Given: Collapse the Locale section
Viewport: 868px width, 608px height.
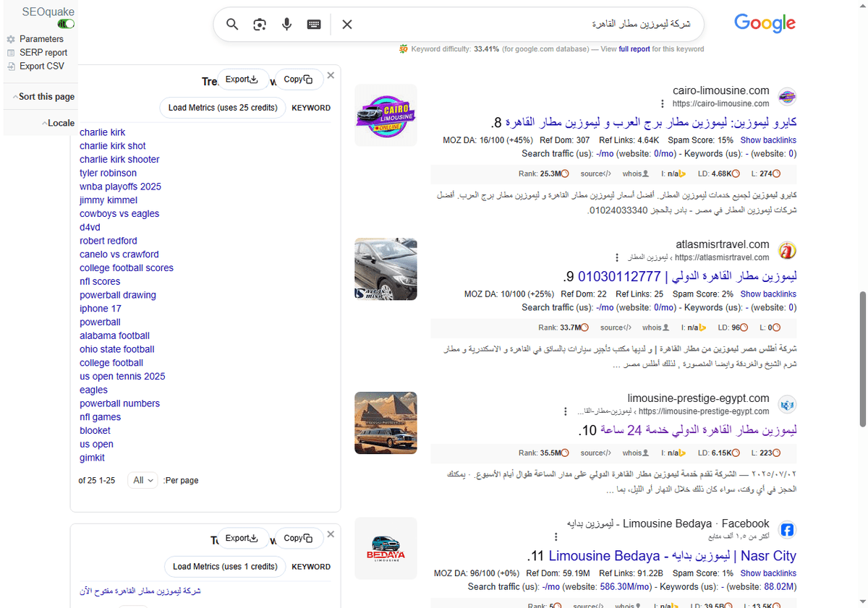Looking at the screenshot, I should [x=59, y=123].
